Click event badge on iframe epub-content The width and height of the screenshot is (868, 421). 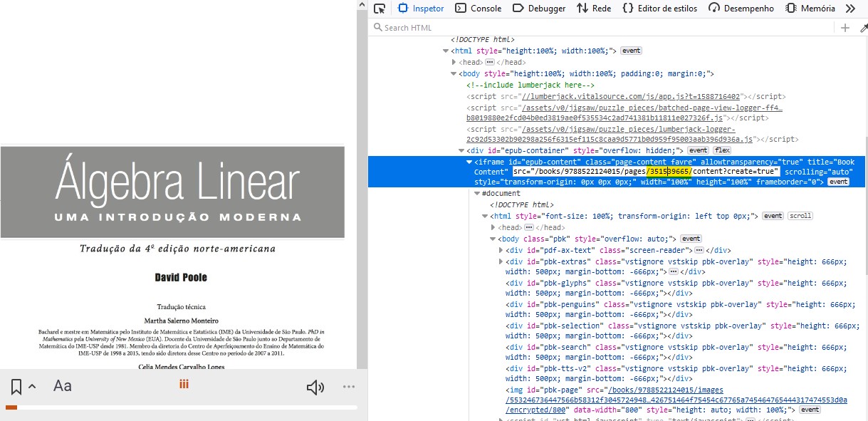tap(838, 182)
